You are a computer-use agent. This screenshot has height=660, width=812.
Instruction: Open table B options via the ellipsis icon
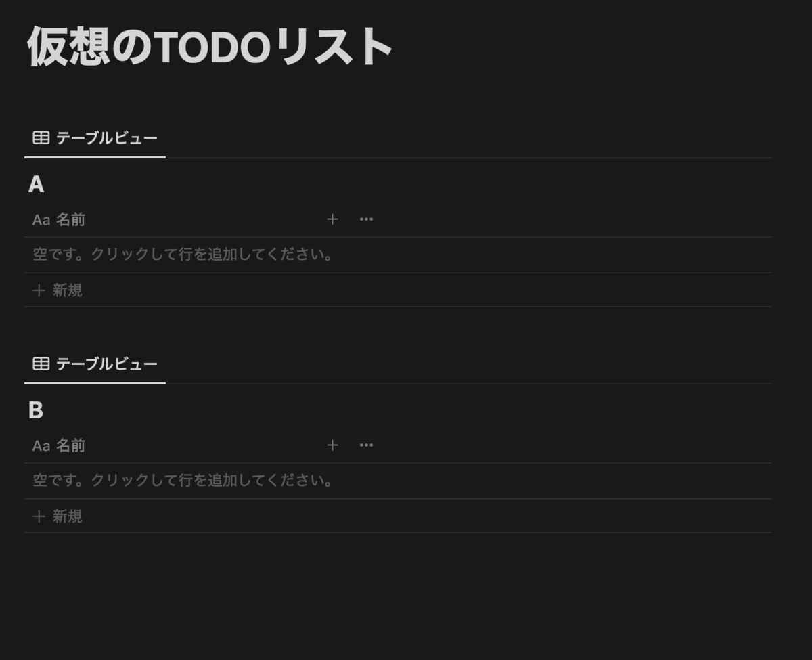tap(366, 445)
